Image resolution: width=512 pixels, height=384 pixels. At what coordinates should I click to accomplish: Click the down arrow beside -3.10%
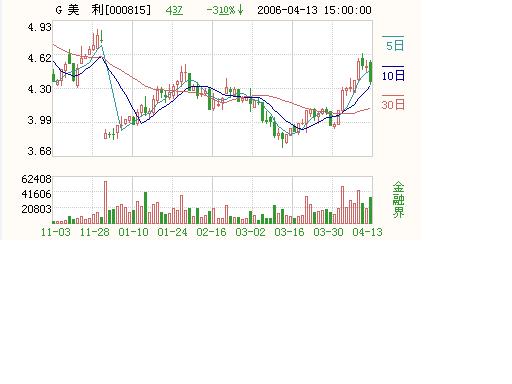click(x=241, y=10)
